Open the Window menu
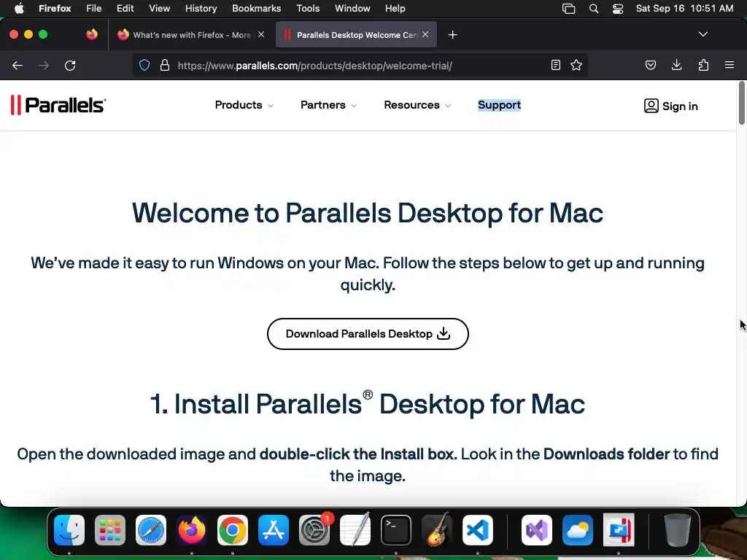Image resolution: width=747 pixels, height=560 pixels. (x=352, y=9)
